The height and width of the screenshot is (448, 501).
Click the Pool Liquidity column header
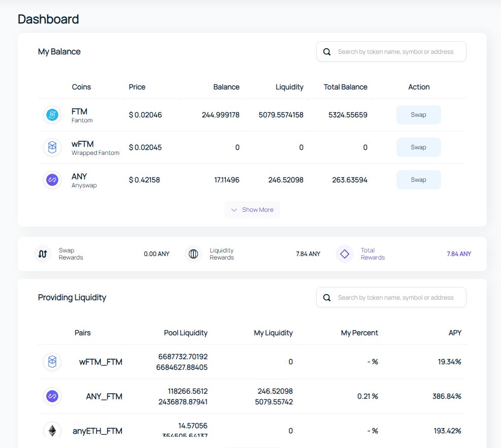tap(186, 333)
